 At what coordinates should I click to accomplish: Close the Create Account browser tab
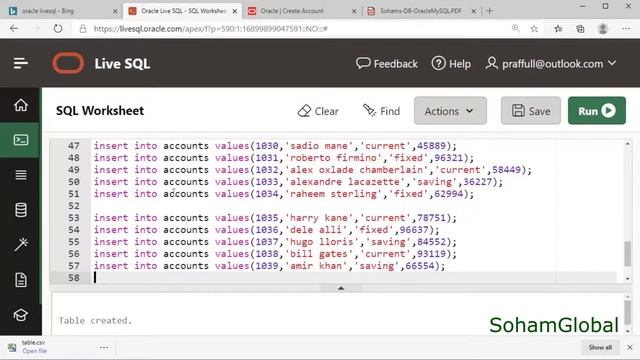354,11
